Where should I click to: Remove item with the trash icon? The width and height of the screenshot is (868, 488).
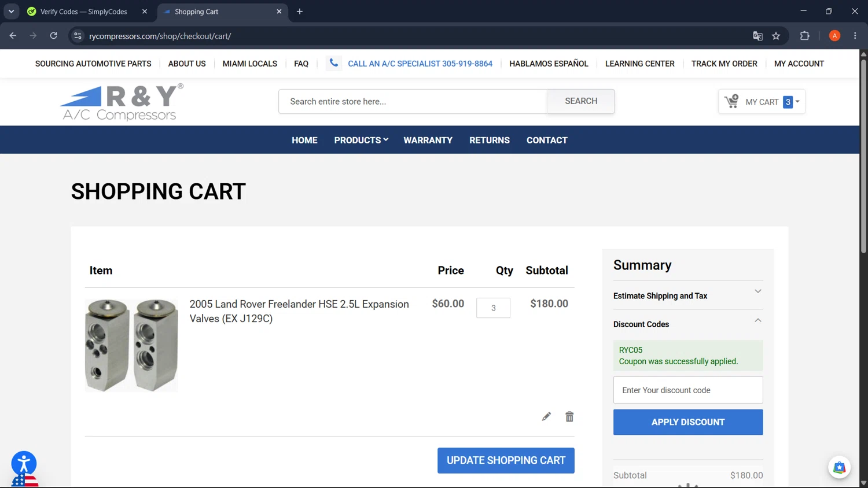pos(569,416)
